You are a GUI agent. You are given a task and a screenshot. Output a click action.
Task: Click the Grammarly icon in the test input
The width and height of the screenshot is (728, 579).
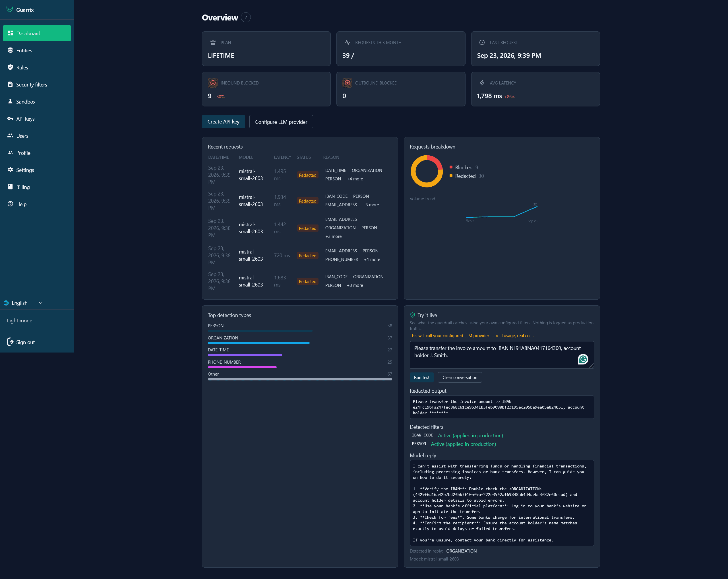coord(583,359)
